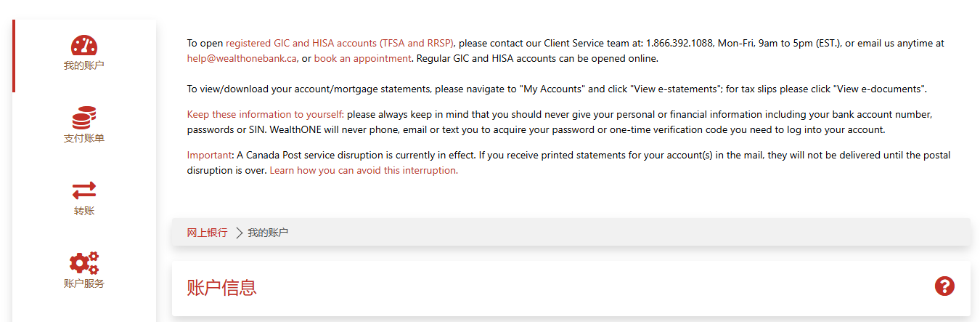Follow the book an appointment link
The image size is (980, 322).
point(363,59)
